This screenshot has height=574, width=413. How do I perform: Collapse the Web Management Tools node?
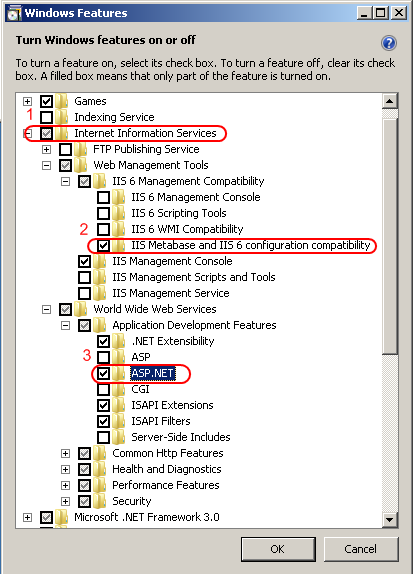click(46, 165)
